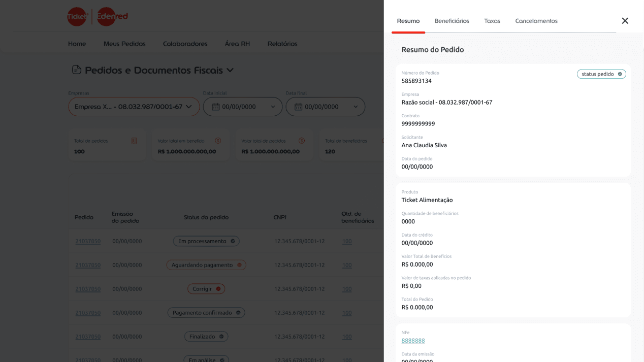The height and width of the screenshot is (362, 644).
Task: Go to Home in the navigation bar
Action: (x=77, y=44)
